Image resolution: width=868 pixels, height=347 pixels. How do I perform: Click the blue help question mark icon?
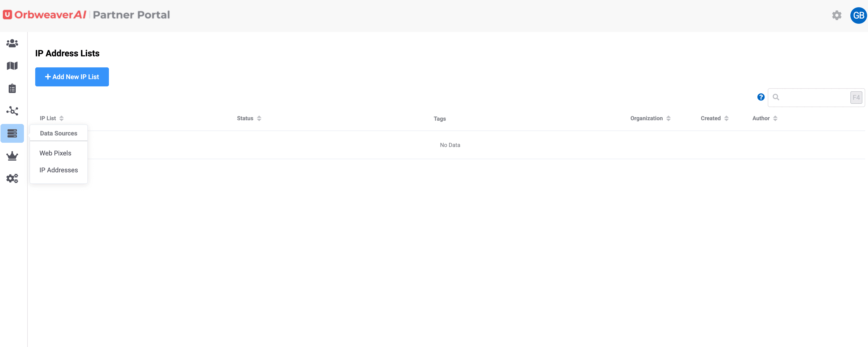click(x=761, y=97)
